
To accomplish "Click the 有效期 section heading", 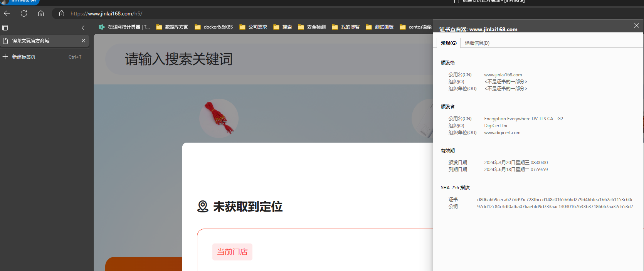I will (x=448, y=151).
